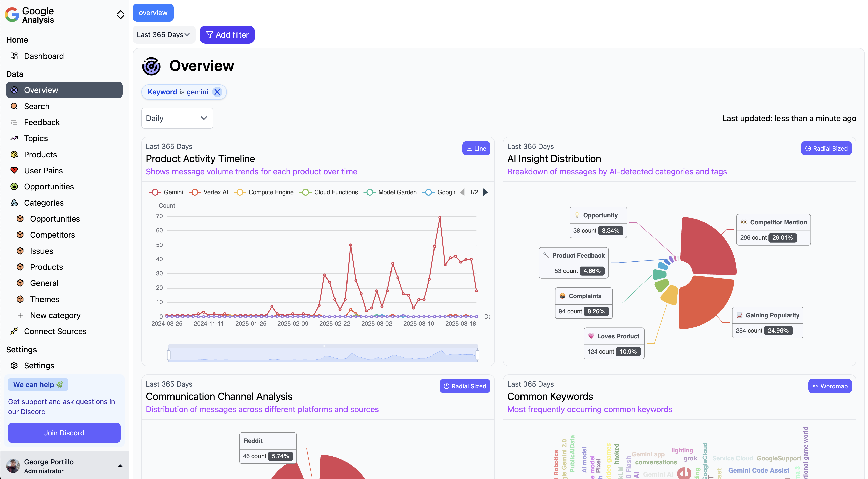Open AI Insight Distribution Radial Sized selector

coord(826,148)
